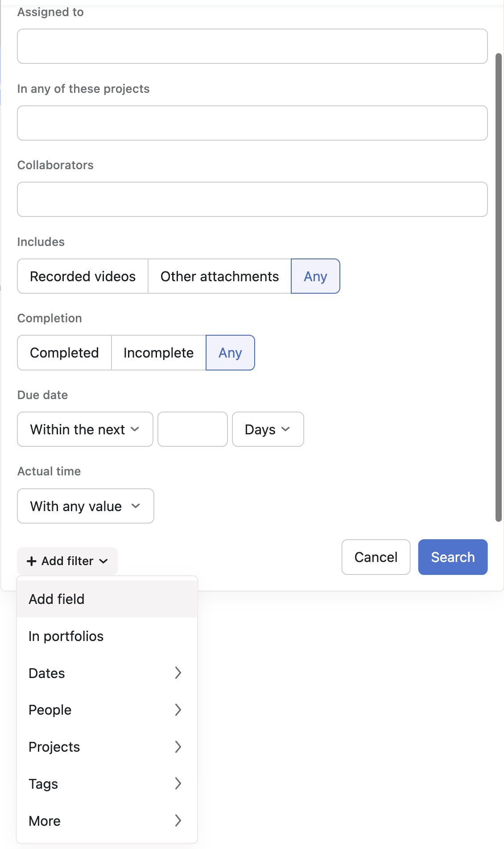Image resolution: width=504 pixels, height=849 pixels.
Task: Click the chevron arrow next to More
Action: (178, 820)
